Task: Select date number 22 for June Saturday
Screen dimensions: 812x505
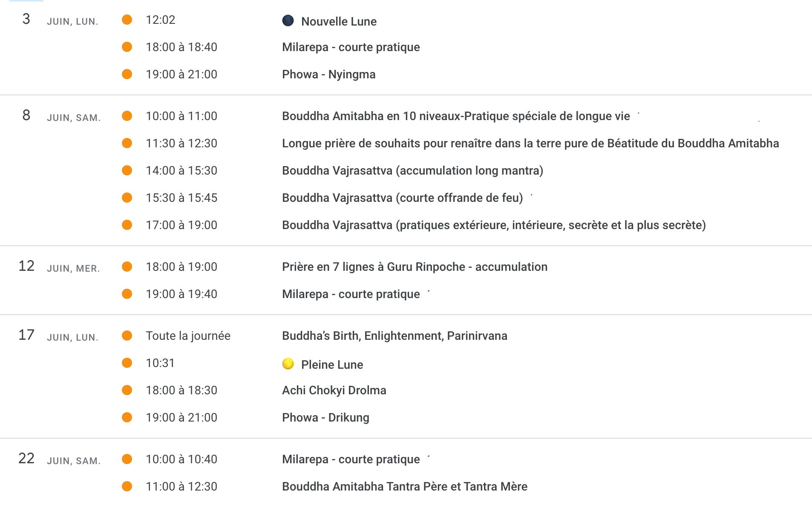Action: [x=26, y=459]
